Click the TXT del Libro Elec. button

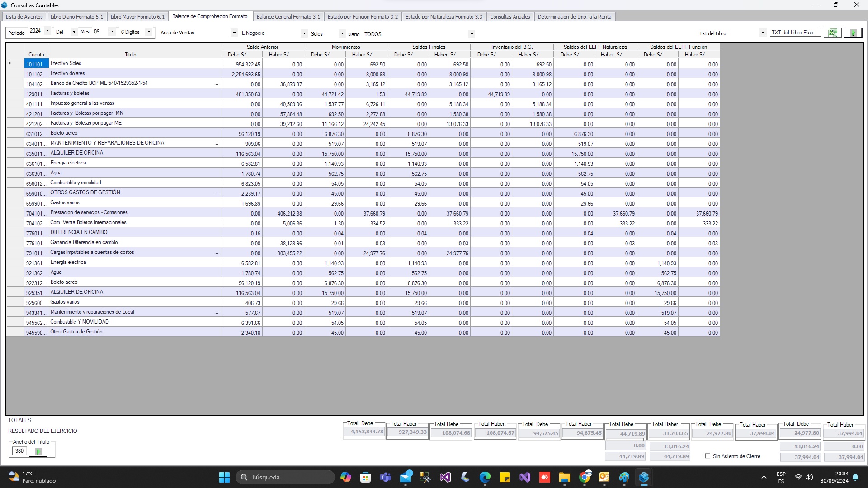click(x=793, y=33)
